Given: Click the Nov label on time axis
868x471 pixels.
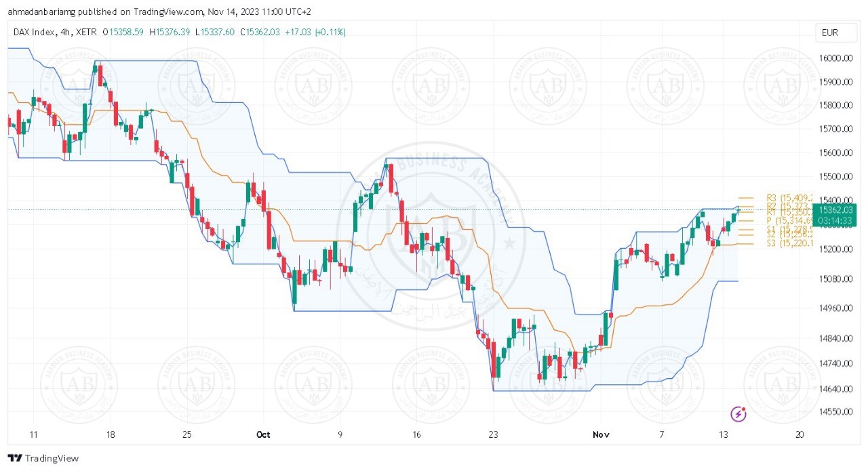Looking at the screenshot, I should 602,434.
